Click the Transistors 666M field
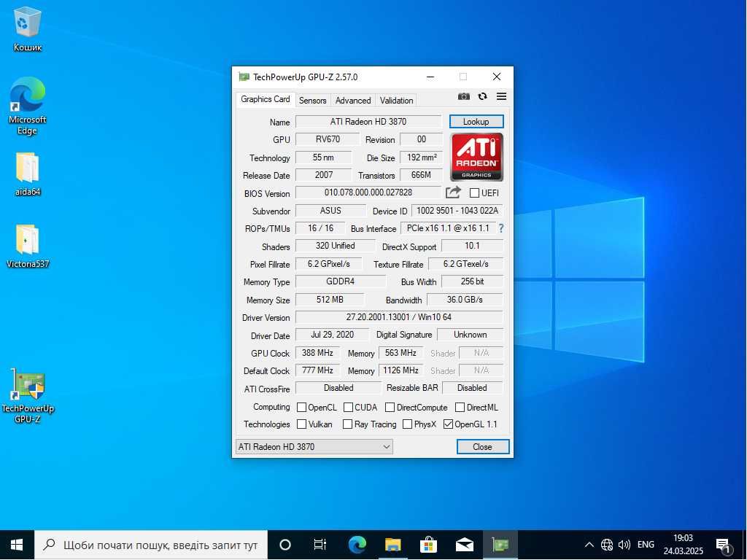747x560 pixels. 421,175
